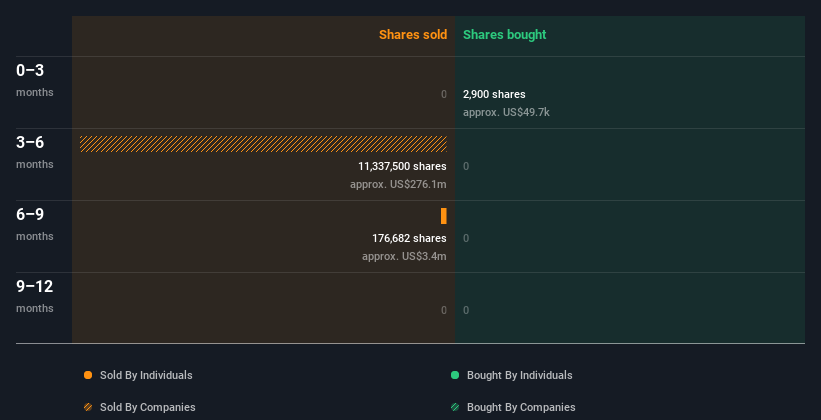821x420 pixels.
Task: Click the approx. US$276.1m amount text
Action: (x=398, y=184)
